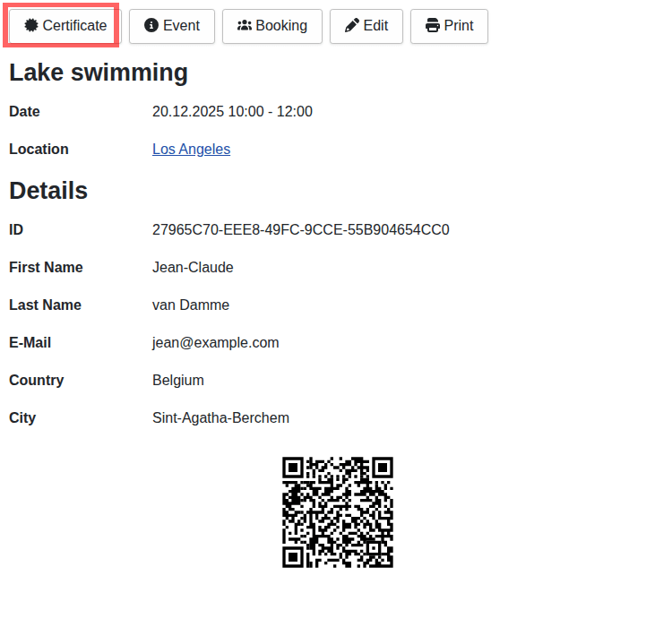Click the first name Jean-Claude
Viewport: 672px width, 627px height.
pyautogui.click(x=193, y=268)
